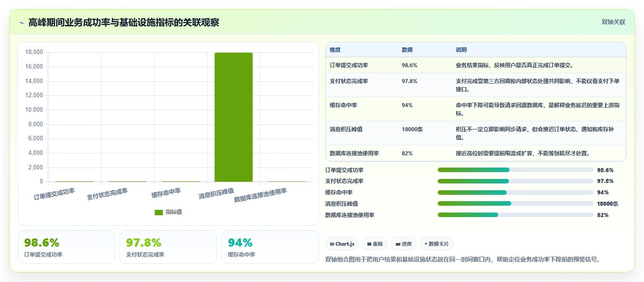Image resolution: width=644 pixels, height=282 pixels.
Task: Click the panel title 高峰期间业务成功率 heading
Action: [124, 22]
